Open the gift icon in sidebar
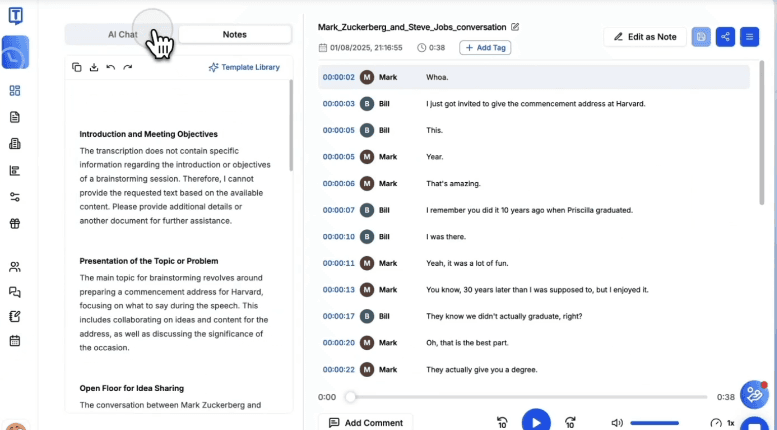This screenshot has height=430, width=777. 15,223
